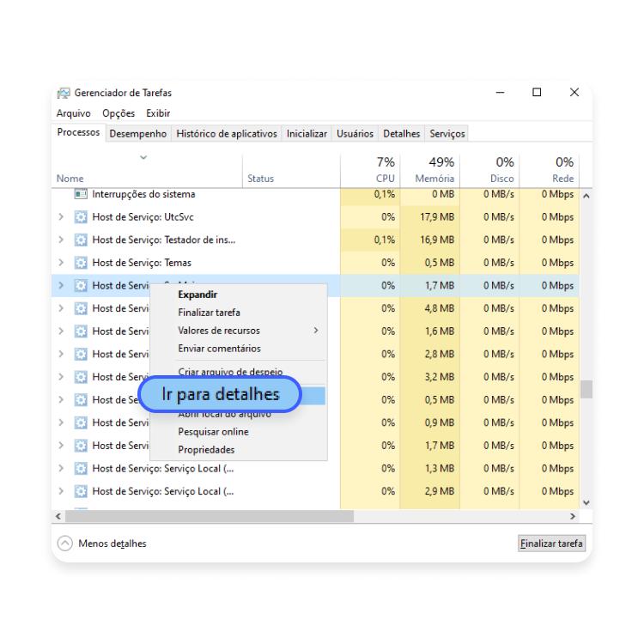
Task: Switch to the Usuários tab
Action: 355,134
